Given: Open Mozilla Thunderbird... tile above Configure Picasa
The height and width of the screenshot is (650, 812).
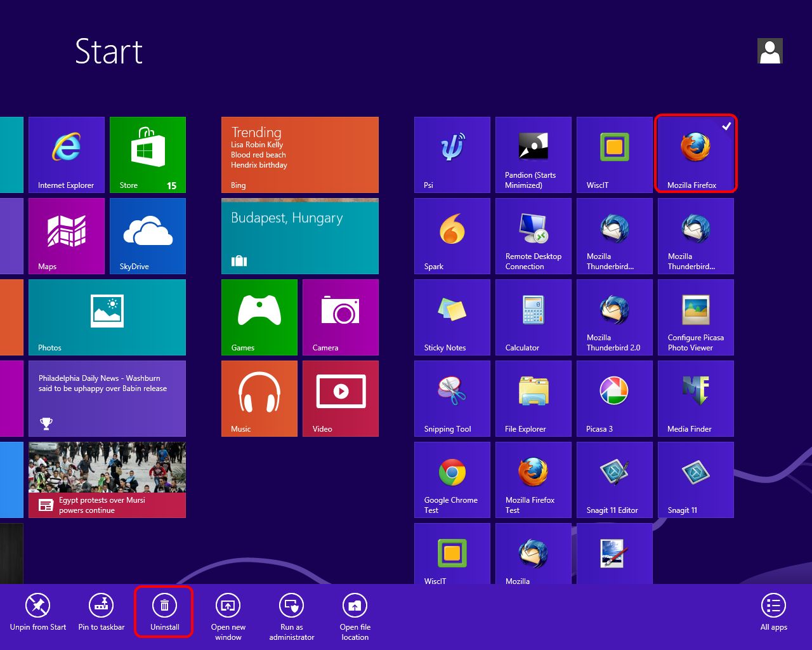Looking at the screenshot, I should coord(696,236).
